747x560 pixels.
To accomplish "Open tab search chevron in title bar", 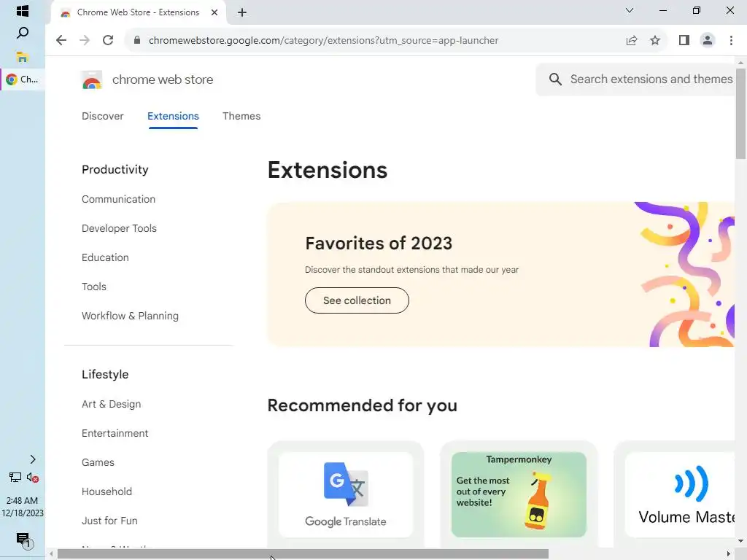I will pos(630,10).
